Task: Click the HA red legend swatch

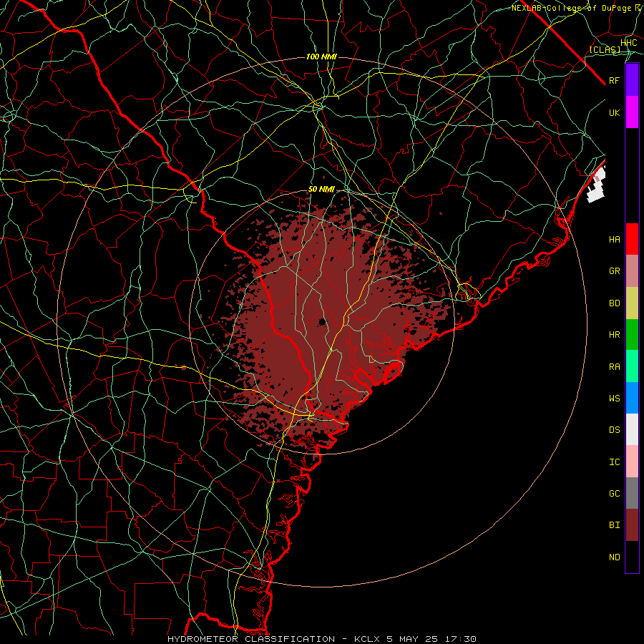Action: (x=632, y=239)
